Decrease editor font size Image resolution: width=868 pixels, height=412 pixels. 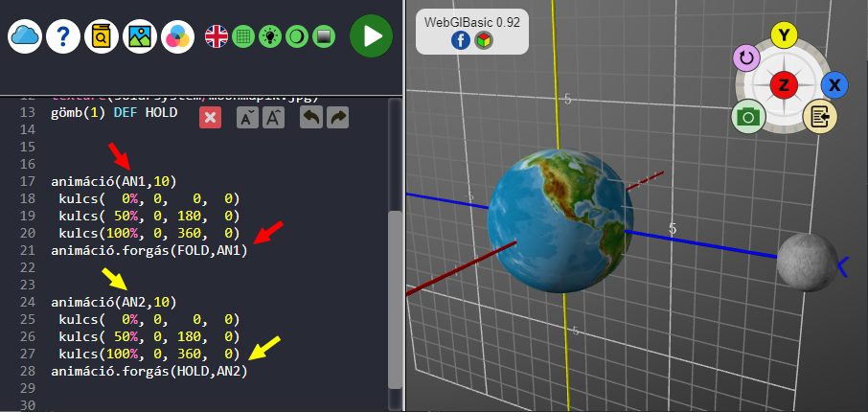click(x=246, y=117)
